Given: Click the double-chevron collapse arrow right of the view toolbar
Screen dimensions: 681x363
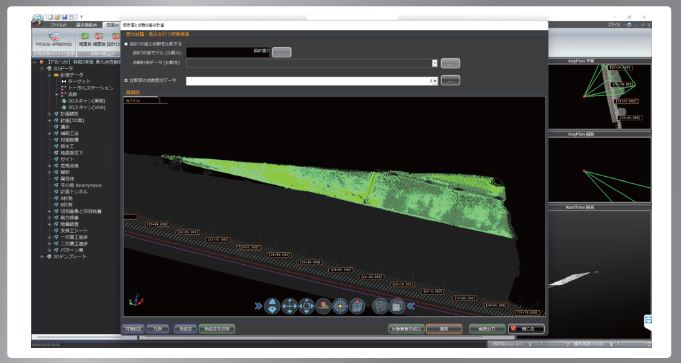Looking at the screenshot, I should click(x=411, y=306).
